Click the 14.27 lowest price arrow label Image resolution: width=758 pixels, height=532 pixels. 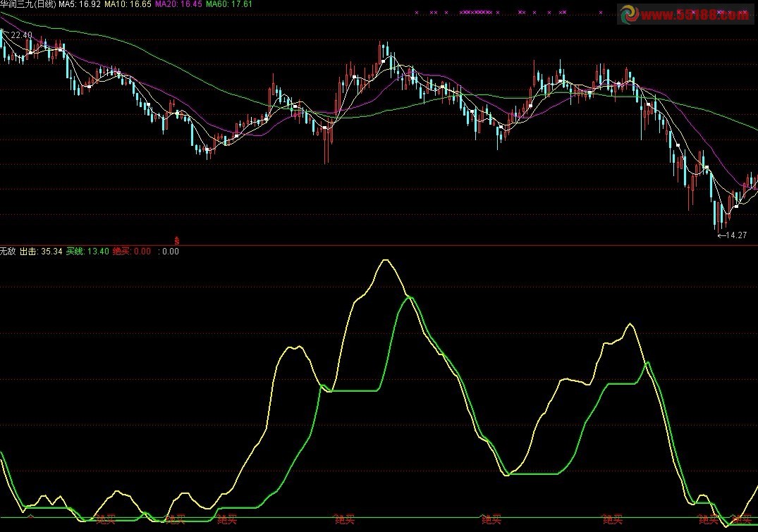click(731, 235)
